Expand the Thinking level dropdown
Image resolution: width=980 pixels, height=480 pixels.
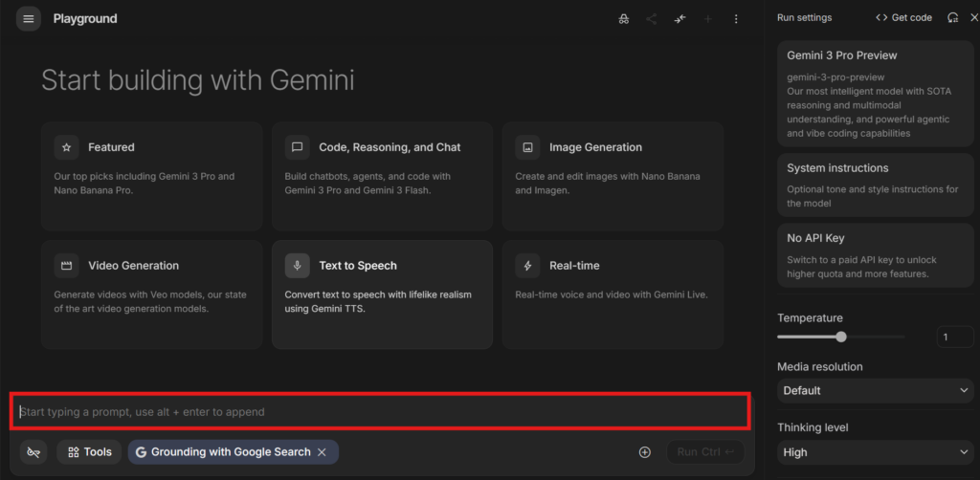pos(875,452)
